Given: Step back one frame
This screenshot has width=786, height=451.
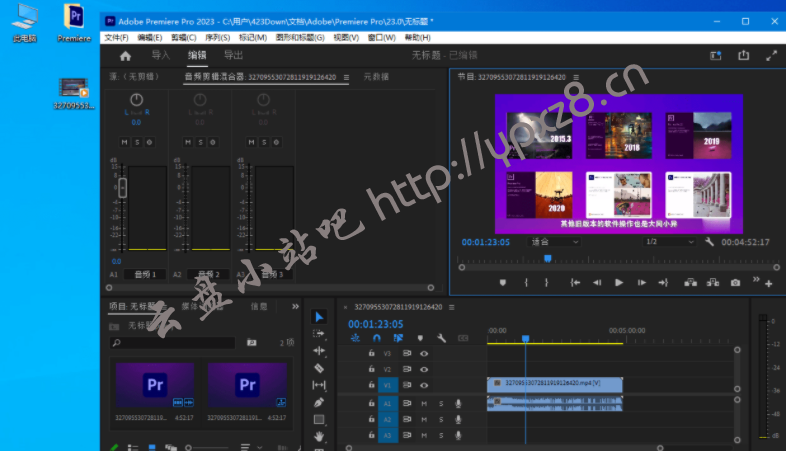Looking at the screenshot, I should point(597,283).
